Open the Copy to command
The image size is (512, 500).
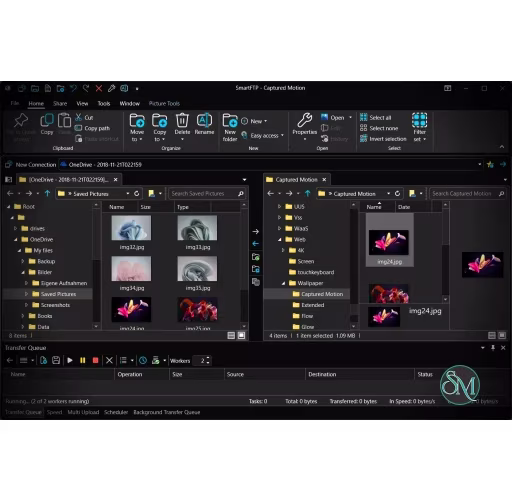coord(160,127)
